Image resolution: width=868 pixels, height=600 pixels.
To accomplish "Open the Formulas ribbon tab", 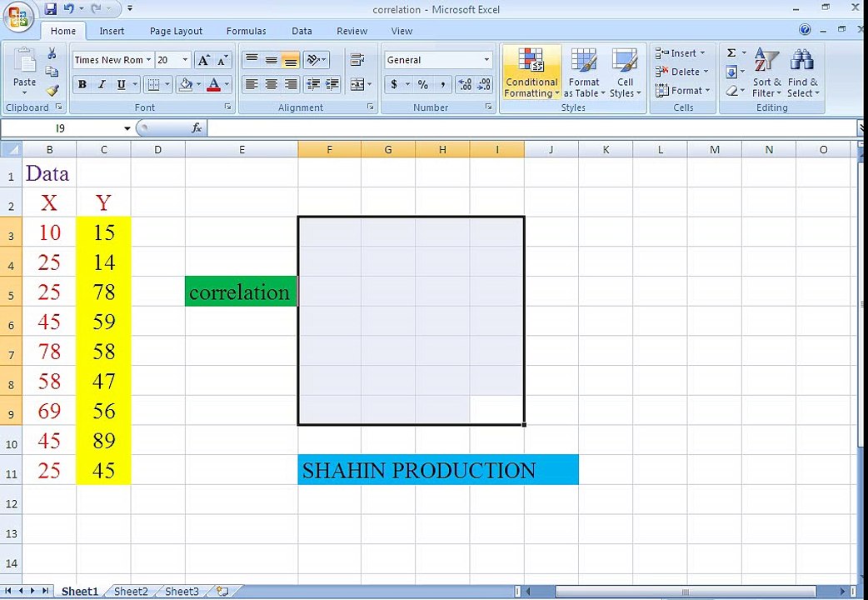I will tap(246, 31).
